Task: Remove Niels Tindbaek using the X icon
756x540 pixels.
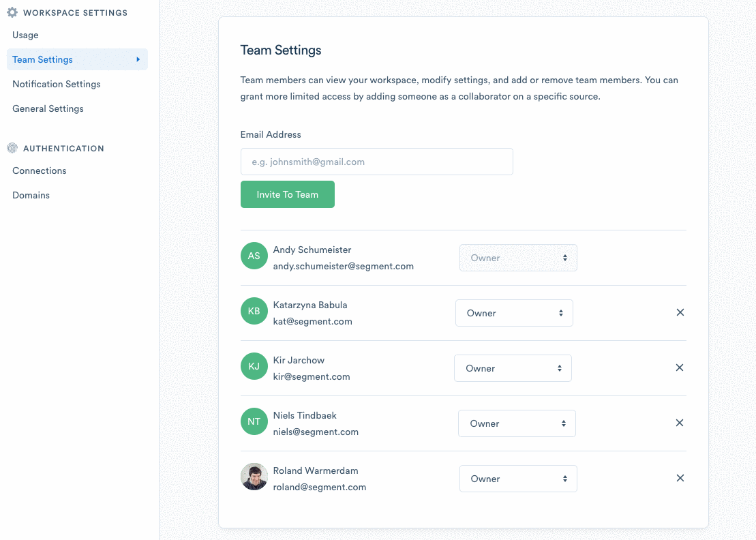Action: point(680,423)
